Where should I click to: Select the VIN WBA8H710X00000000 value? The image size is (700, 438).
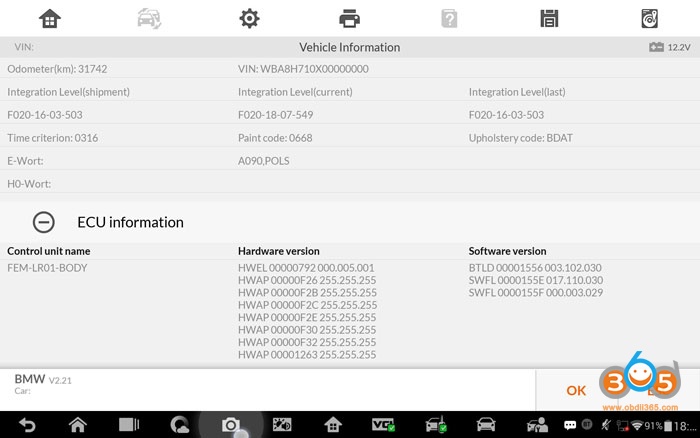coord(303,69)
